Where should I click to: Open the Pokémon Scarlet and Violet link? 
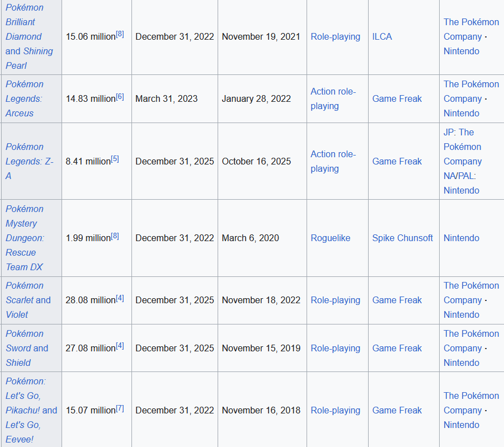[x=28, y=300]
